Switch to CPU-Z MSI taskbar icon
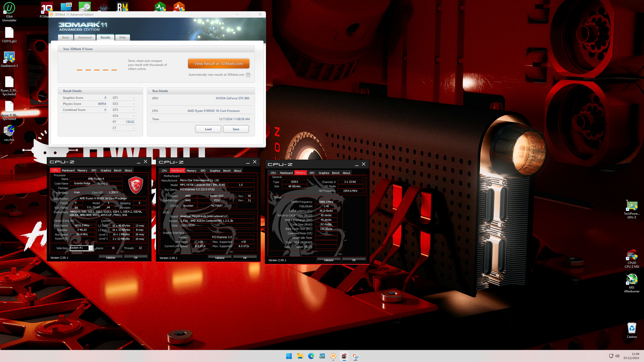Image resolution: width=644 pixels, height=362 pixels. pos(344,356)
